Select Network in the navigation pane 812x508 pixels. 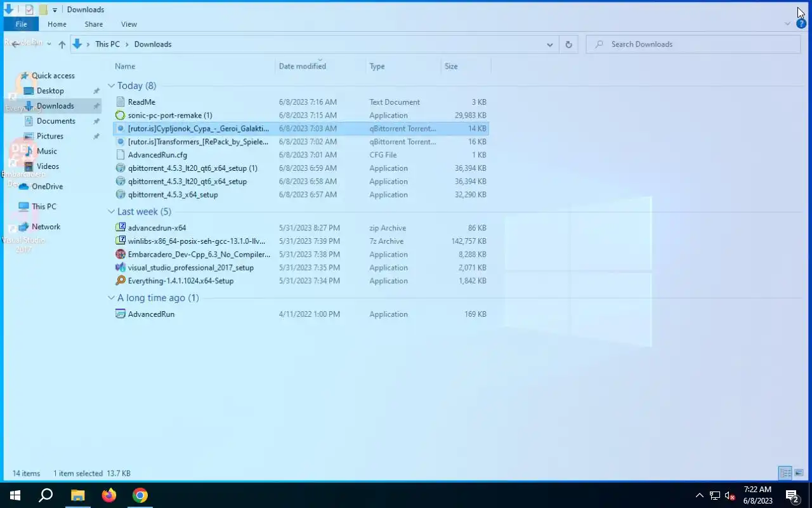pos(46,227)
